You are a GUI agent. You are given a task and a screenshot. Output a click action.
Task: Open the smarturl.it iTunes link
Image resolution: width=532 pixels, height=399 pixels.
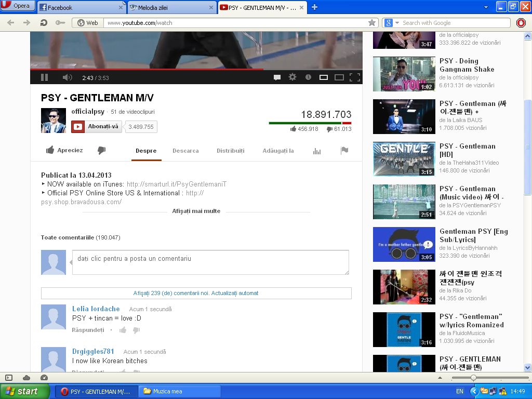[x=177, y=184]
